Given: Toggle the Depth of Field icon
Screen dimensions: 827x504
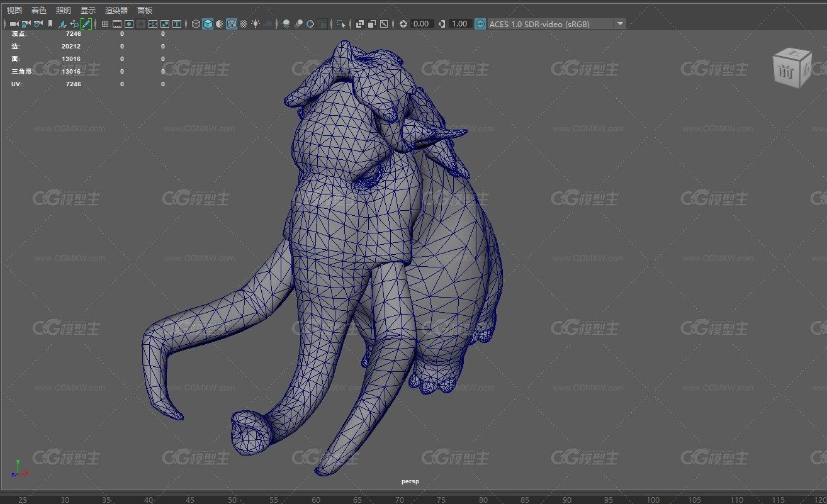Looking at the screenshot, I should [322, 24].
